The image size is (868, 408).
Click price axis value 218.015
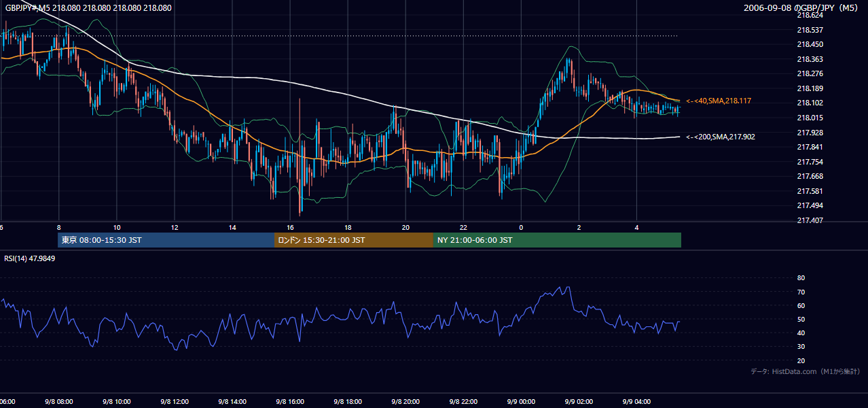[810, 118]
